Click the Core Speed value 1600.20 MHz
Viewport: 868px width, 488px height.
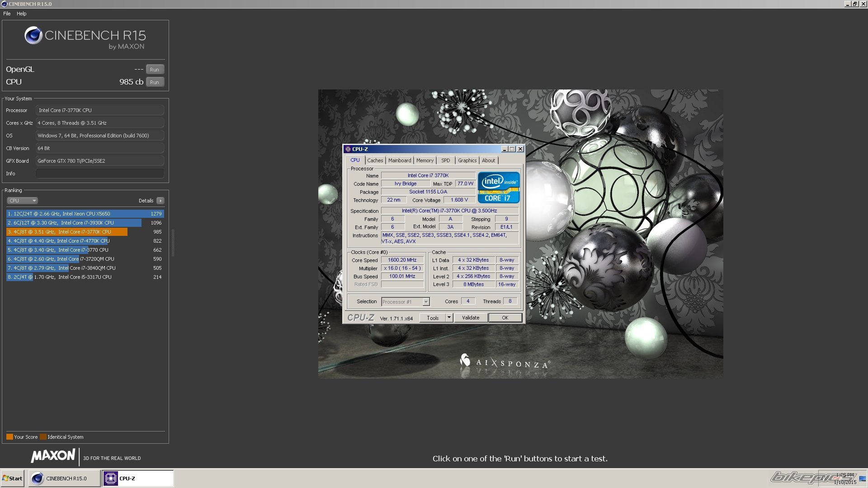click(402, 260)
